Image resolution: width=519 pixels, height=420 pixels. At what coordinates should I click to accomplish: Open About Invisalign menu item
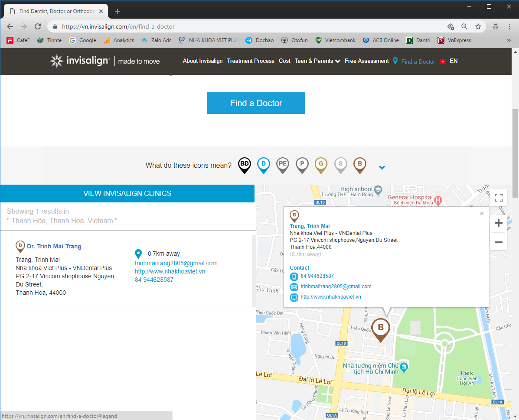tap(202, 61)
